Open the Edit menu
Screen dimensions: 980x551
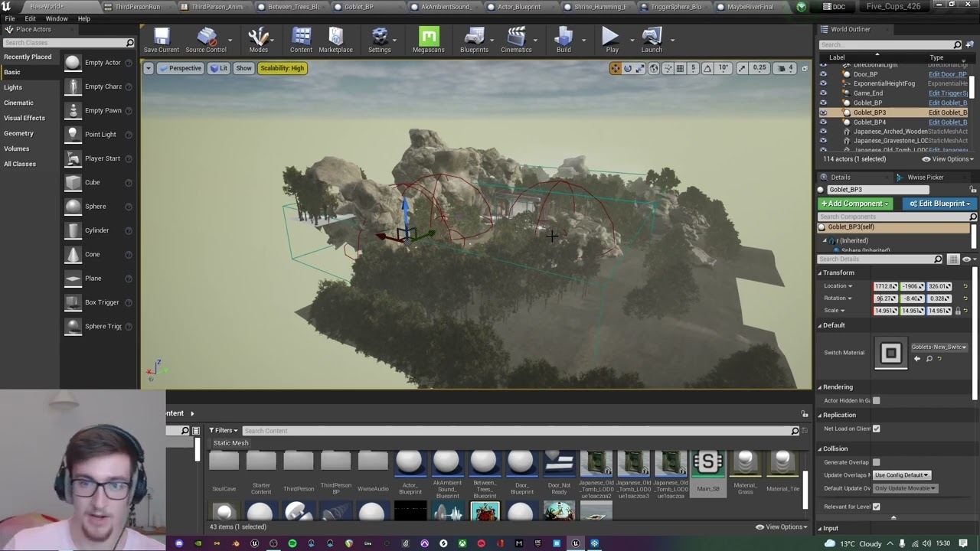[x=30, y=18]
